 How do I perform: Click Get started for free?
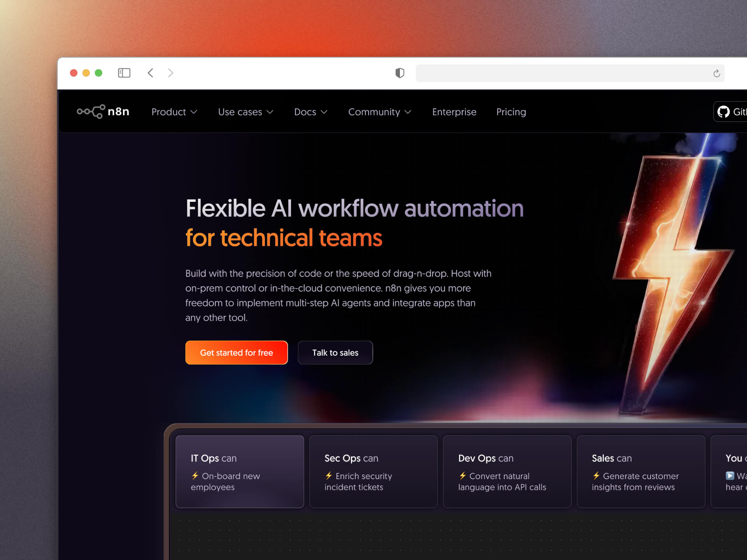pyautogui.click(x=237, y=353)
